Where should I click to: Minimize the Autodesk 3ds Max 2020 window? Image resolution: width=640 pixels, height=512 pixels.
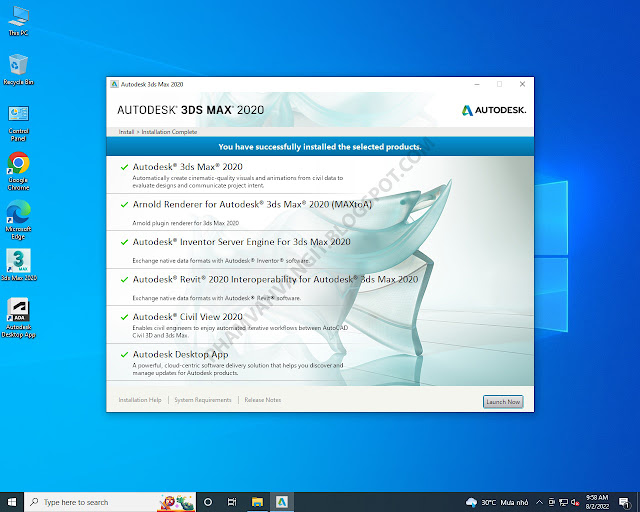tap(477, 84)
